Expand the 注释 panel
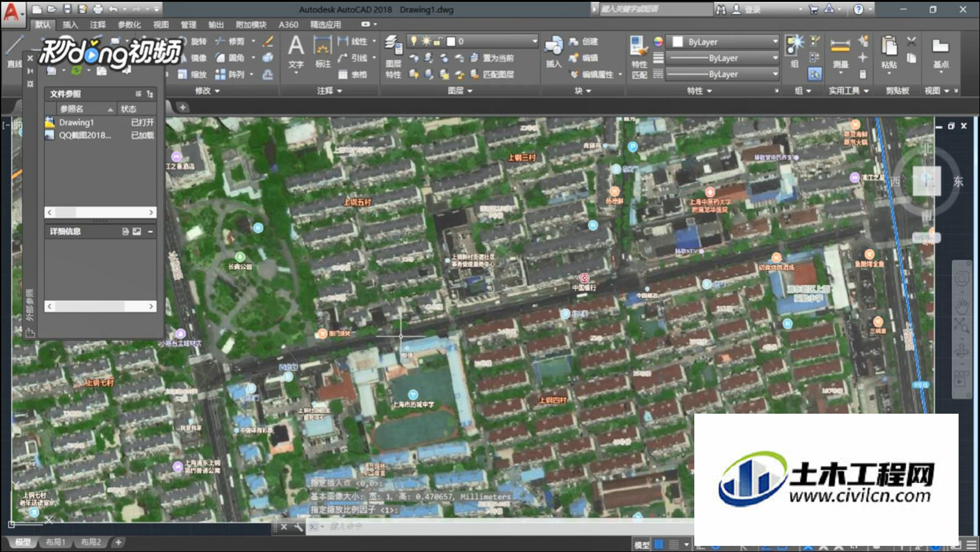The image size is (980, 552). (x=330, y=91)
